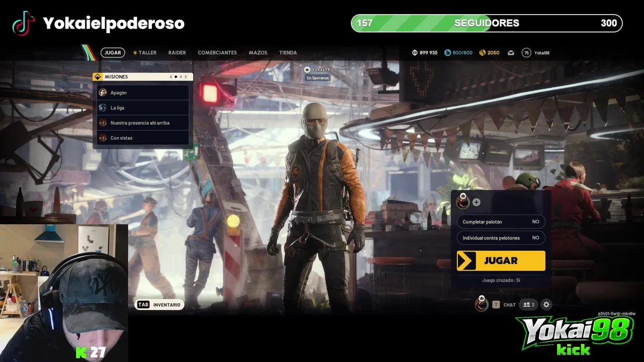Select the party leader avatar in squad panel
The height and width of the screenshot is (362, 644).
(x=463, y=201)
